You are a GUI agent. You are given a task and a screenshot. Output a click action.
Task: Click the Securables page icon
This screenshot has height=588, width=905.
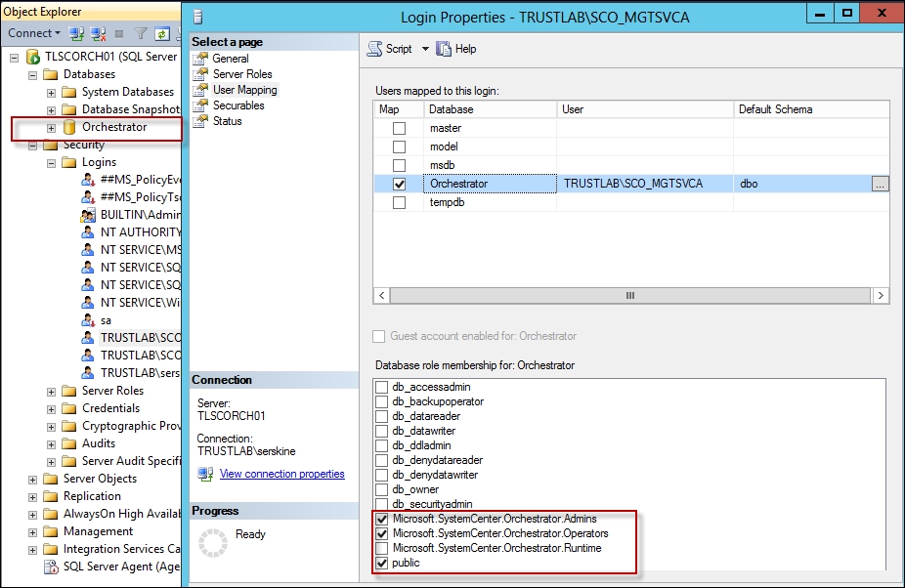200,105
